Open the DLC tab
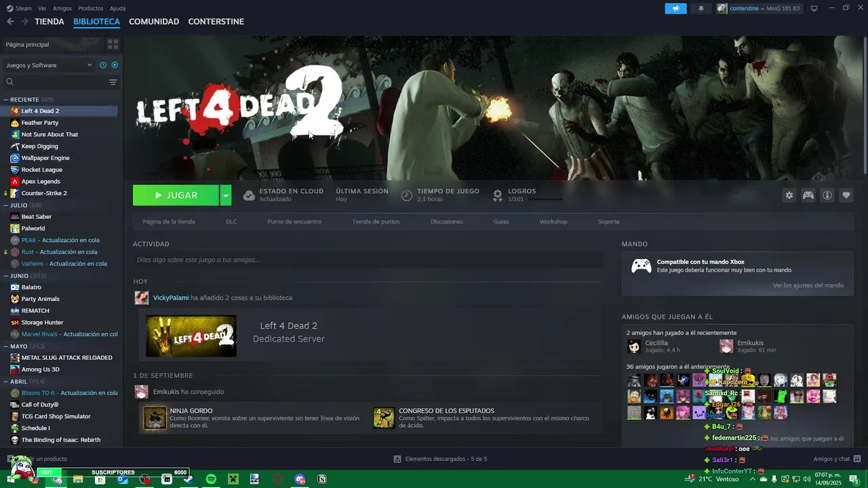 point(231,222)
